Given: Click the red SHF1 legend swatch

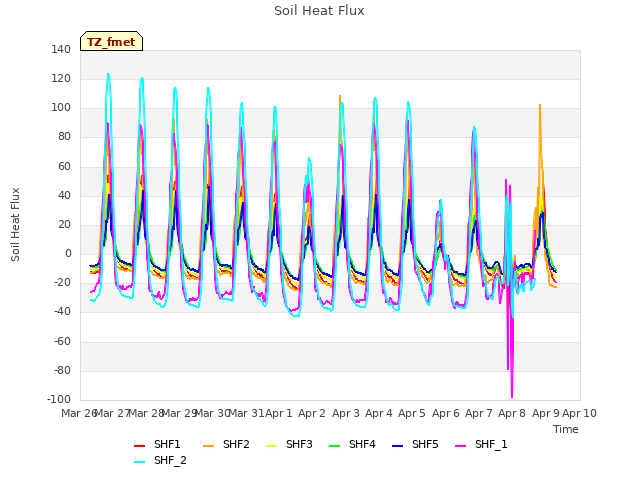Looking at the screenshot, I should (x=140, y=446).
